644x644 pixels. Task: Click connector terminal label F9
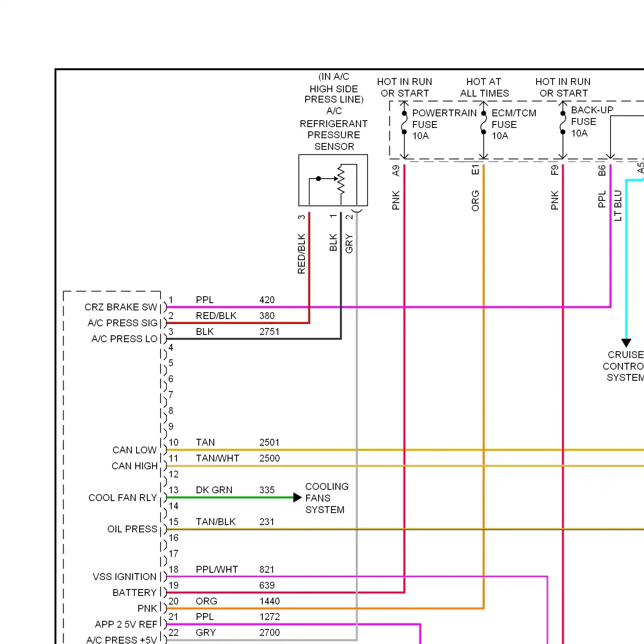(555, 170)
